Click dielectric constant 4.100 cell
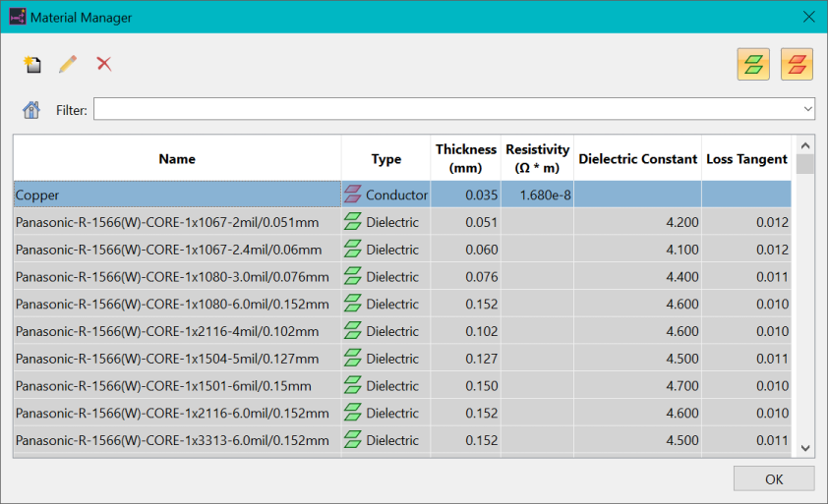 [x=638, y=250]
